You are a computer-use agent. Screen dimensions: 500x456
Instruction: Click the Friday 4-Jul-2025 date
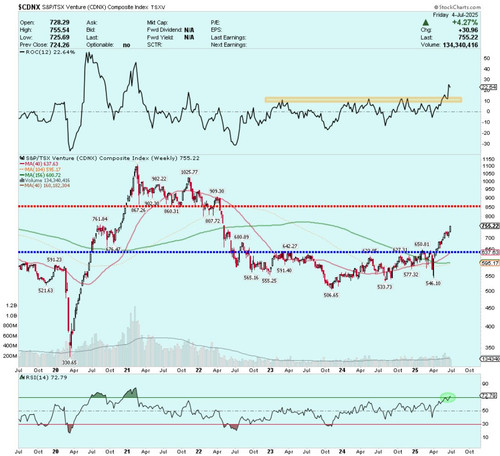coord(455,15)
